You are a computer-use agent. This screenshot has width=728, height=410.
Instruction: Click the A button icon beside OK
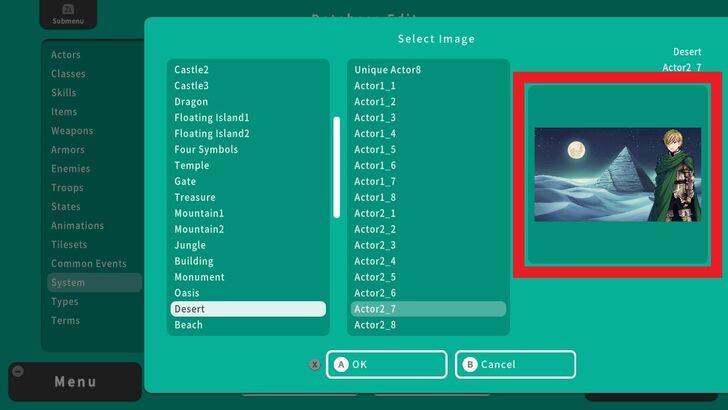click(x=341, y=364)
